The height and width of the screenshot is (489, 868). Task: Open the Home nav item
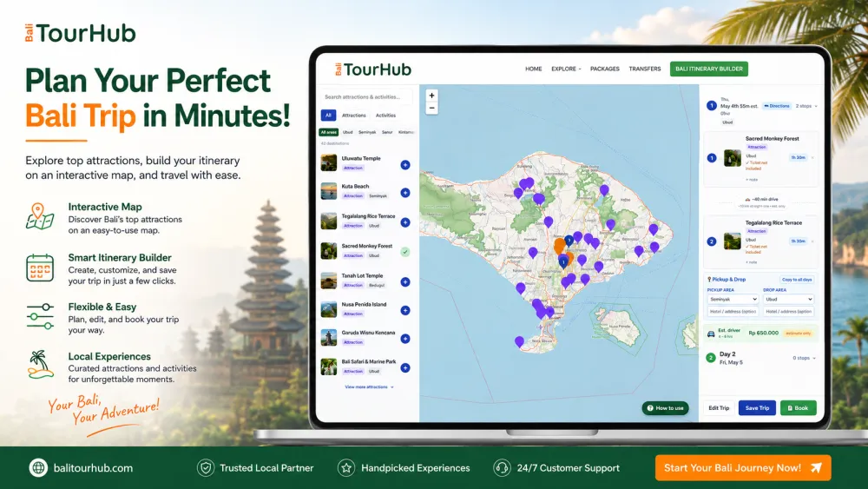(x=534, y=69)
